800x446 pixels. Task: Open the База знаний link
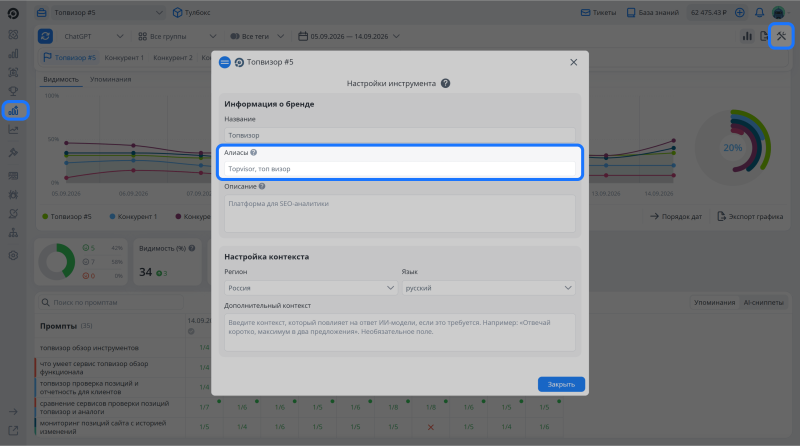click(653, 13)
